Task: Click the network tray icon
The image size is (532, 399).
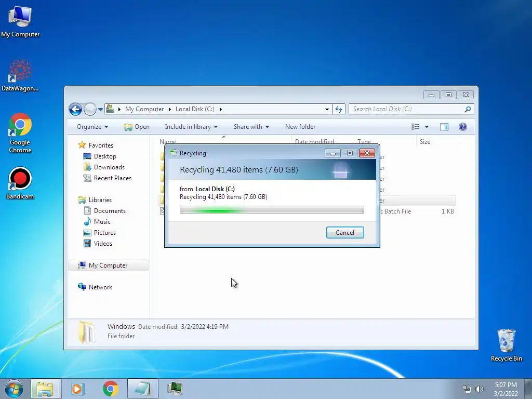Action: coord(467,389)
